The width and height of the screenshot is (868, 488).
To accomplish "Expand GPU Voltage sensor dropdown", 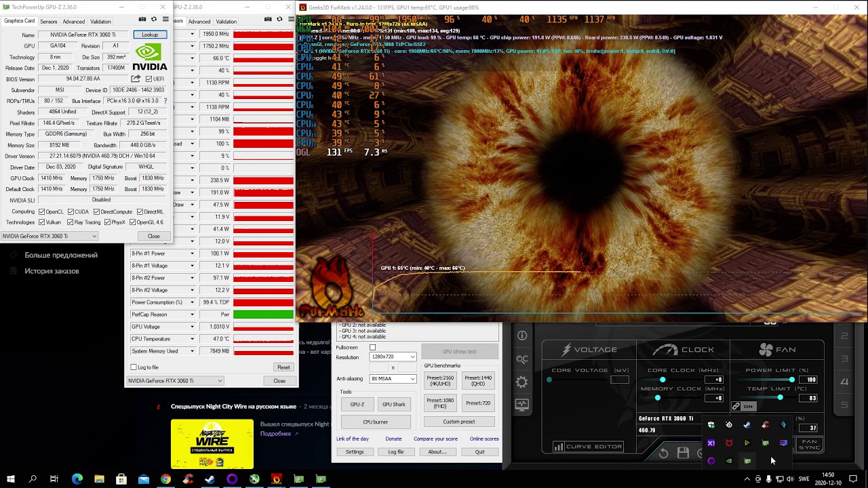I will tap(192, 327).
